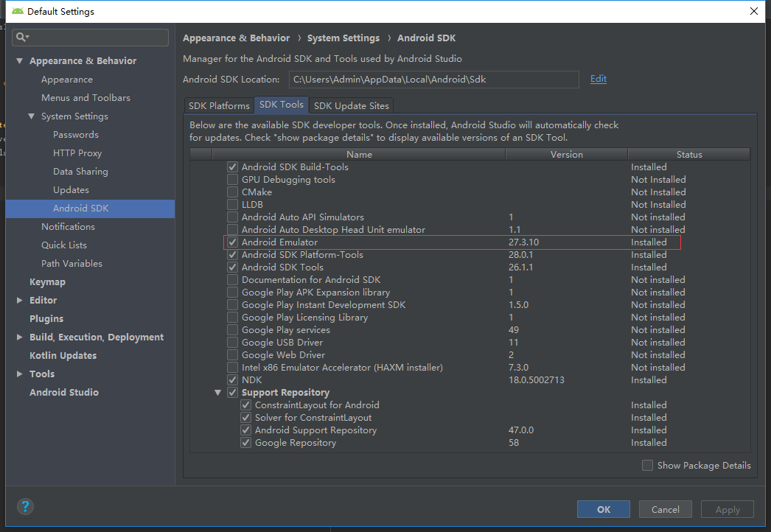Select Google Play Licensing Library name
This screenshot has height=532, width=771.
[304, 318]
